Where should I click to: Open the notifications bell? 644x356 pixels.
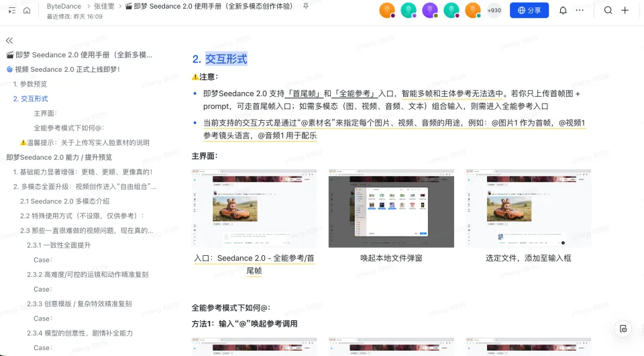coord(563,11)
